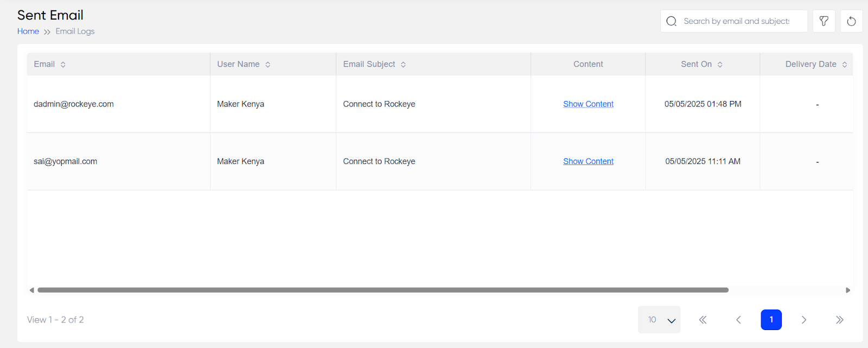868x348 pixels.
Task: Sort by Sent On column arrows
Action: [x=720, y=65]
